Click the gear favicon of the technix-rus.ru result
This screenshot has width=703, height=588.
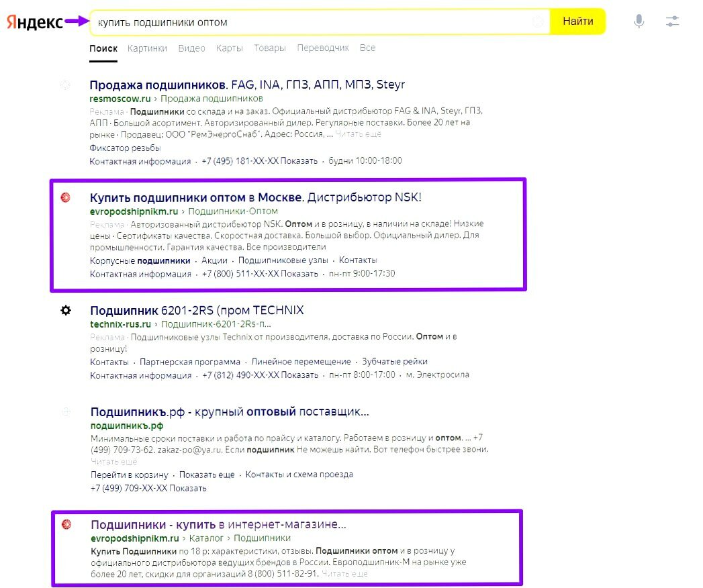pyautogui.click(x=66, y=310)
